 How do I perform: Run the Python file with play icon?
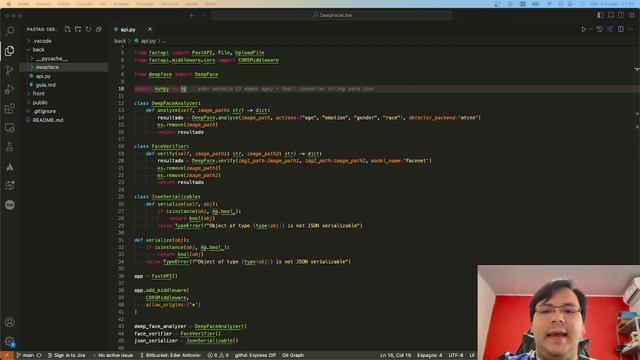[x=583, y=29]
